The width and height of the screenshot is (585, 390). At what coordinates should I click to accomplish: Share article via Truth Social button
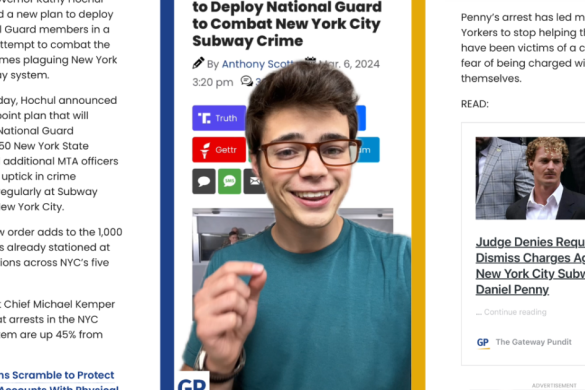click(x=219, y=118)
